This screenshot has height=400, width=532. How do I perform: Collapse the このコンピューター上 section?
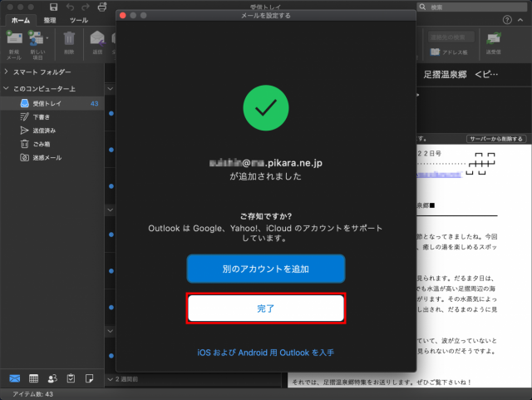(6, 88)
